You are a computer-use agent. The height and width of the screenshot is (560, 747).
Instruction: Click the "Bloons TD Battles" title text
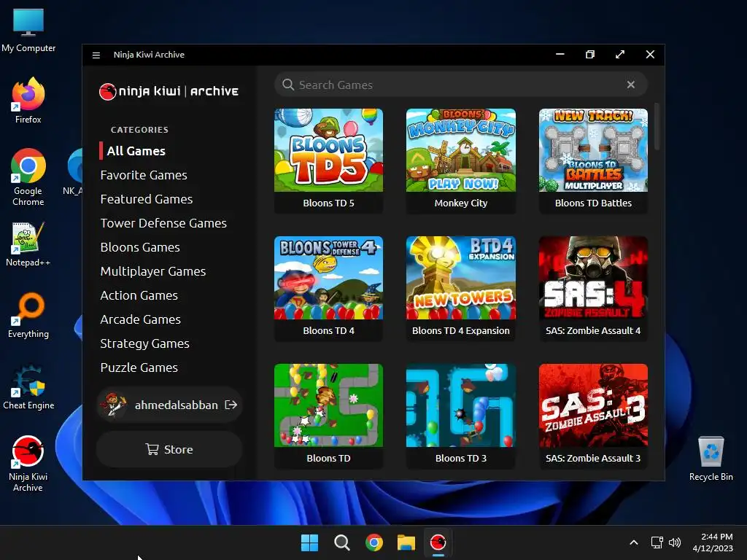pyautogui.click(x=593, y=203)
